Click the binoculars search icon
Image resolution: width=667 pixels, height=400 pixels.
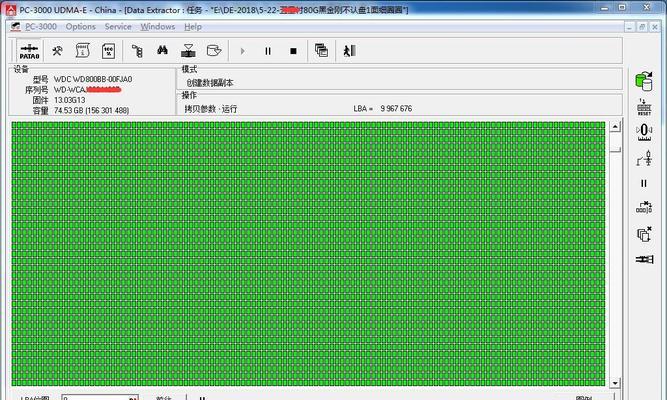point(162,51)
